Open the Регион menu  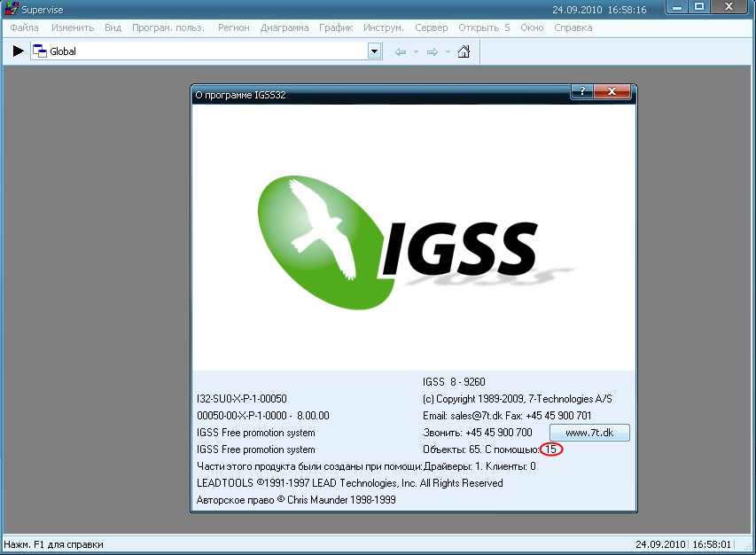233,27
